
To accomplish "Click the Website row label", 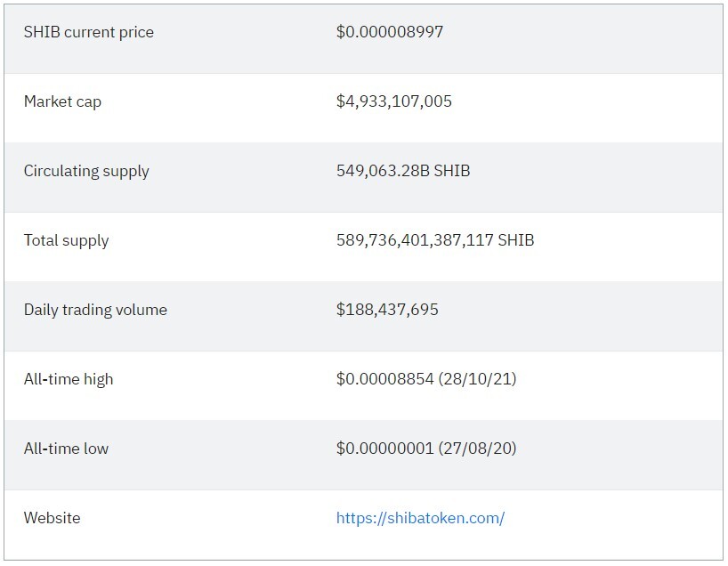I will (52, 518).
